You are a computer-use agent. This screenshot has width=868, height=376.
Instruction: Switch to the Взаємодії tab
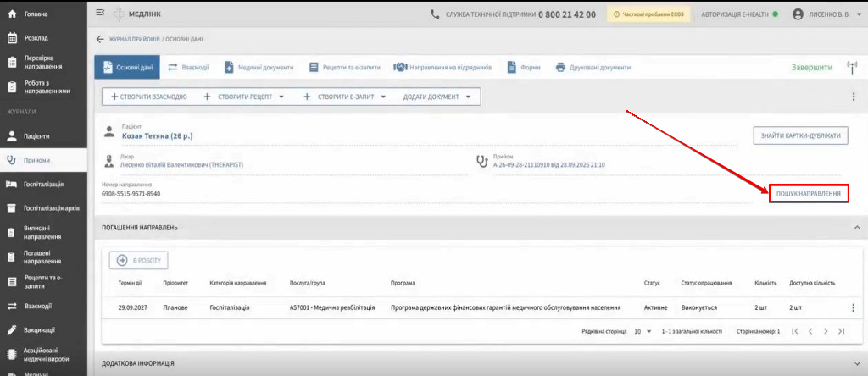188,68
